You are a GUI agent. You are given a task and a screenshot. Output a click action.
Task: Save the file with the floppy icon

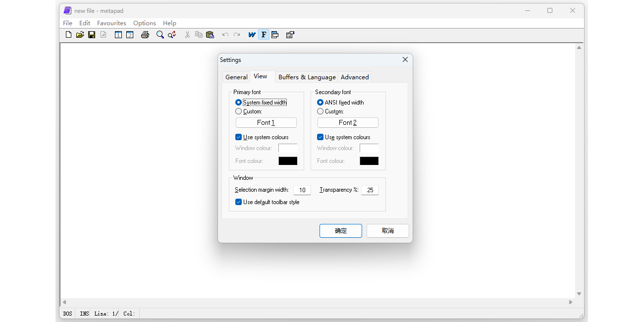coord(92,35)
